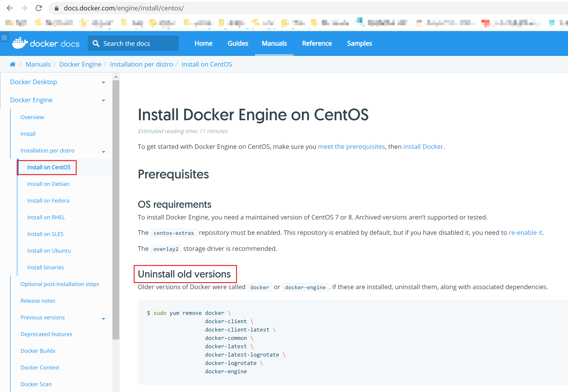Click Installation per distro breadcrumb
The image size is (568, 392).
click(141, 64)
